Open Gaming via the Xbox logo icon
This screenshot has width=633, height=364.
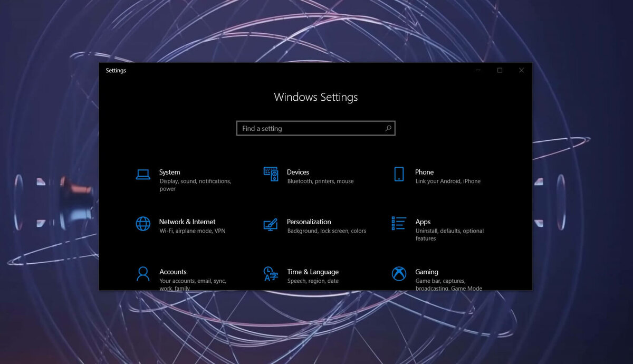pos(399,274)
